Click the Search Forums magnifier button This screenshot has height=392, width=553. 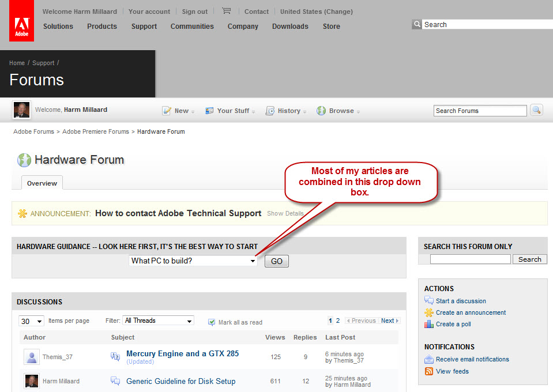[x=536, y=110]
